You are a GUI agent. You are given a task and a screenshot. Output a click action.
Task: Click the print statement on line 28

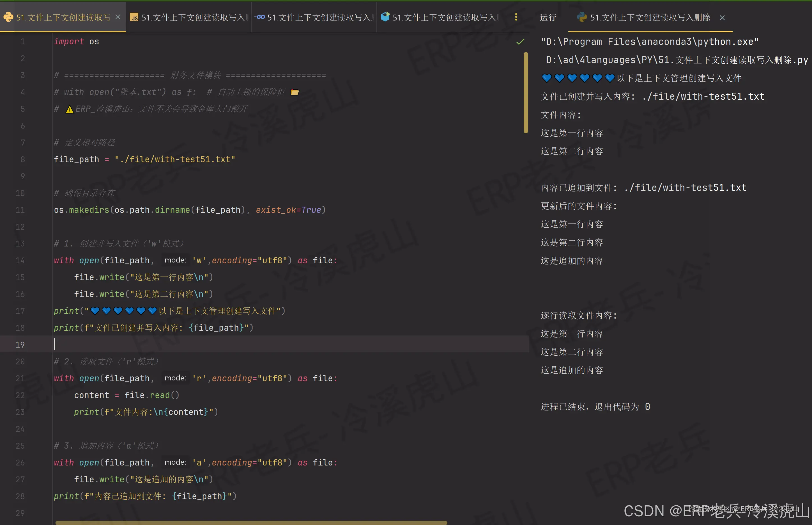point(145,496)
